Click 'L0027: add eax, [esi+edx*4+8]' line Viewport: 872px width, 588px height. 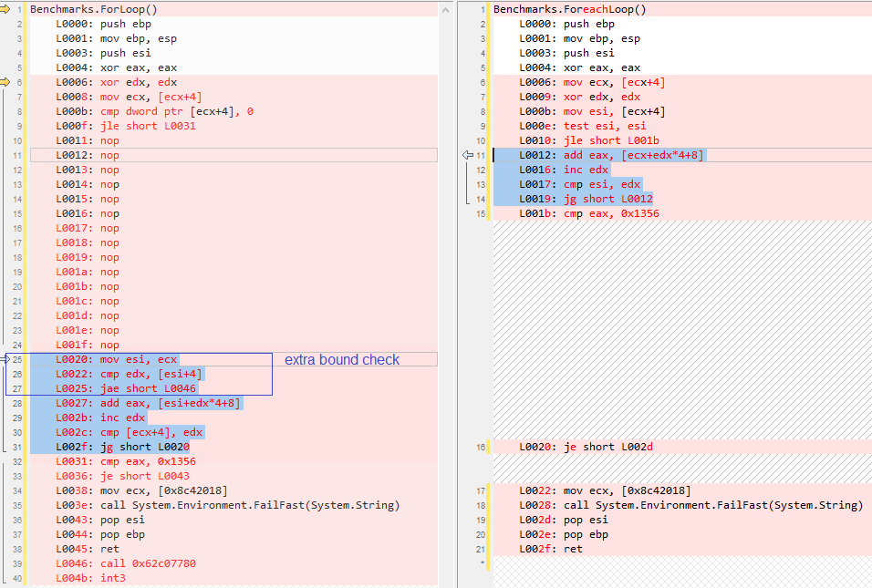(x=148, y=403)
